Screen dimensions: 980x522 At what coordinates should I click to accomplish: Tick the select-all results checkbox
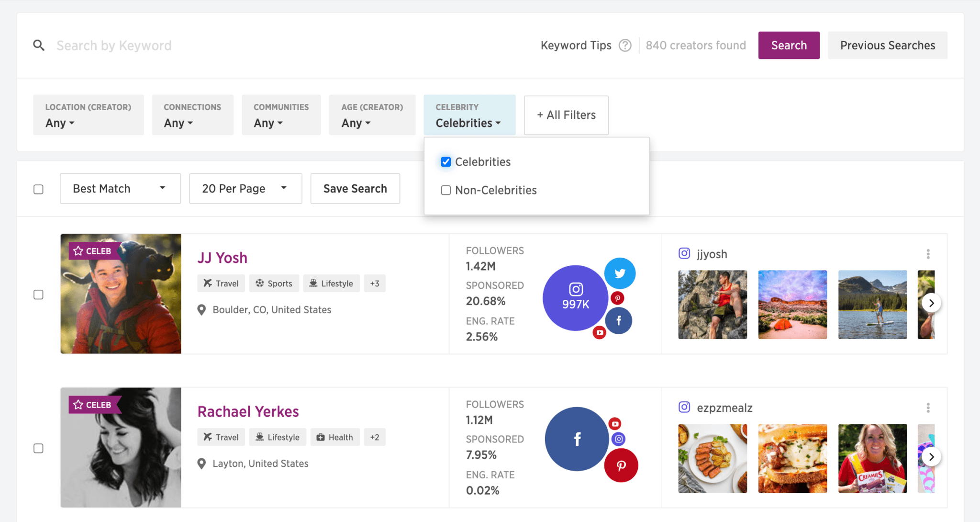[x=39, y=189]
